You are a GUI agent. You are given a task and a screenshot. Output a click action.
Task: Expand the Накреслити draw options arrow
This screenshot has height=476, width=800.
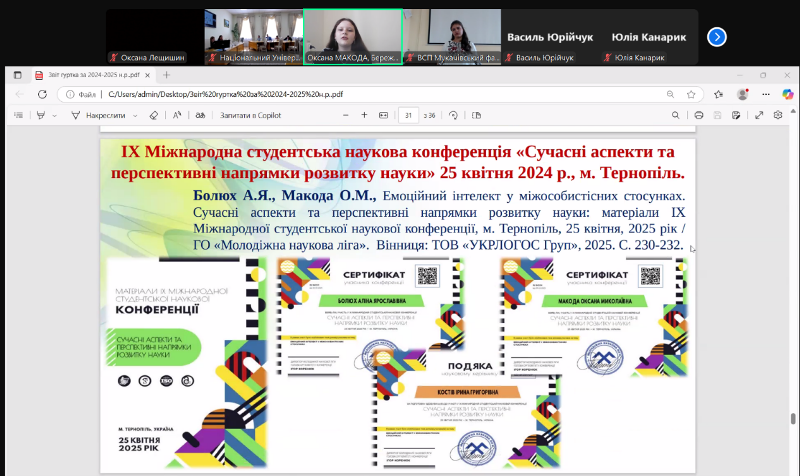click(136, 115)
